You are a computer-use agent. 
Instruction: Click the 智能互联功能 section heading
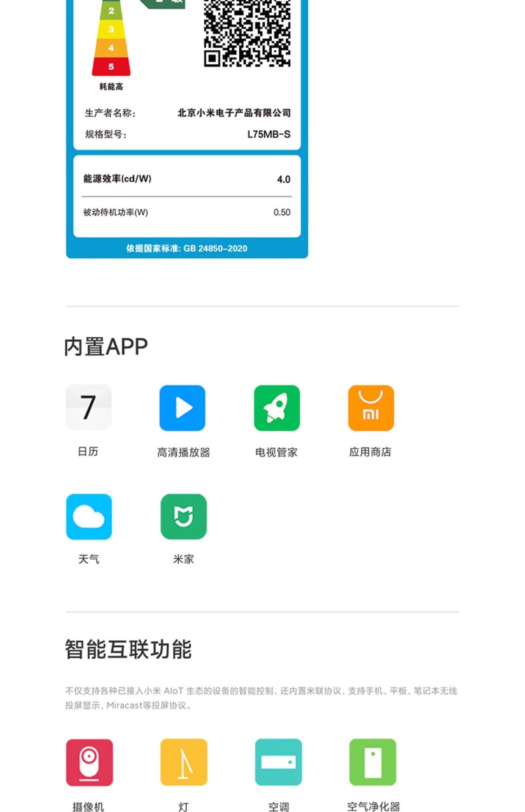128,649
